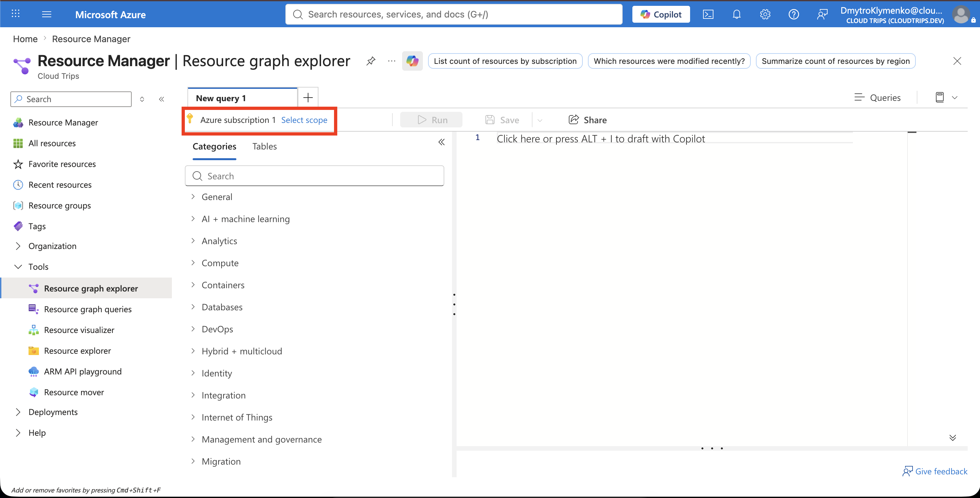Close the Resource Manager blade
The height and width of the screenshot is (498, 980).
pos(957,61)
